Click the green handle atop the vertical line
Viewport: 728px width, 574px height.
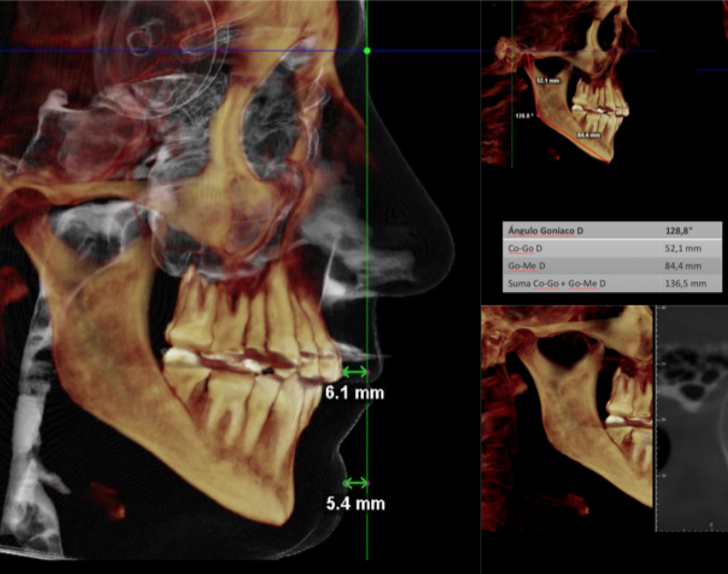click(367, 51)
